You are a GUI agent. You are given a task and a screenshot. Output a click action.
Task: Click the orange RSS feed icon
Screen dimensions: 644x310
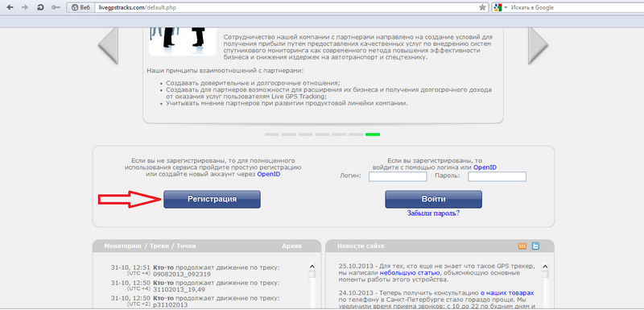tap(522, 246)
